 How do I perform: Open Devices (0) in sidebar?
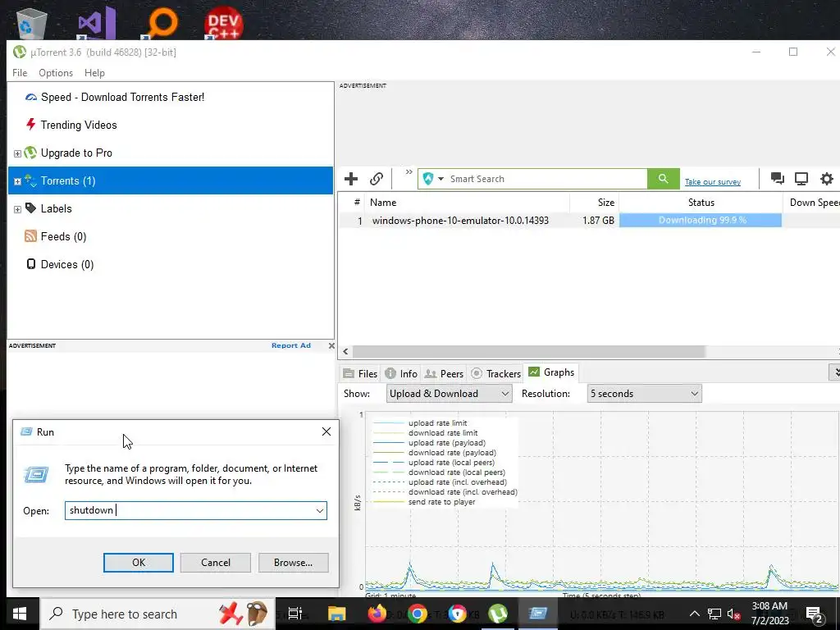pyautogui.click(x=67, y=264)
